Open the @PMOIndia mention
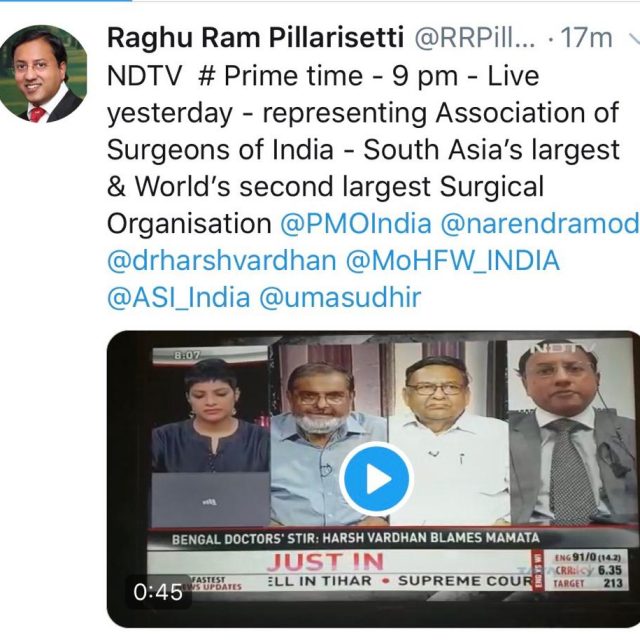The height and width of the screenshot is (640, 640). click(356, 224)
